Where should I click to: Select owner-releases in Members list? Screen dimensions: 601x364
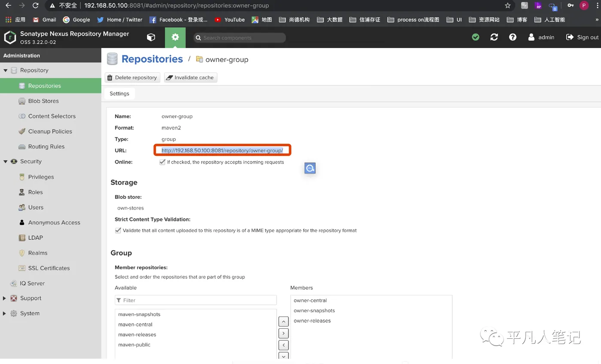point(371,321)
